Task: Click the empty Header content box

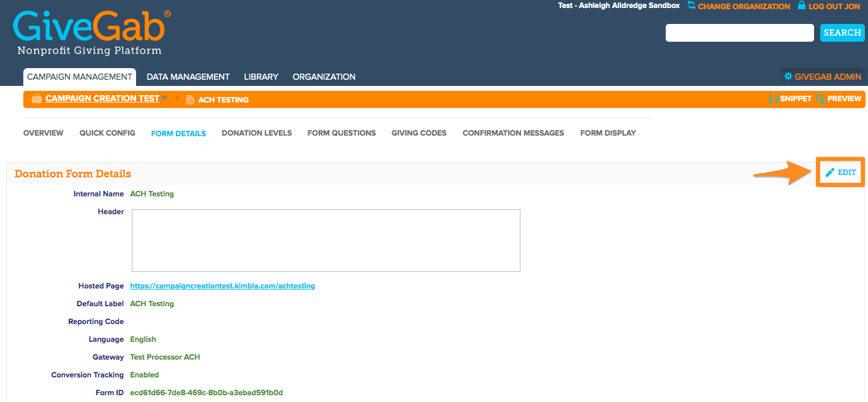Action: click(x=326, y=241)
